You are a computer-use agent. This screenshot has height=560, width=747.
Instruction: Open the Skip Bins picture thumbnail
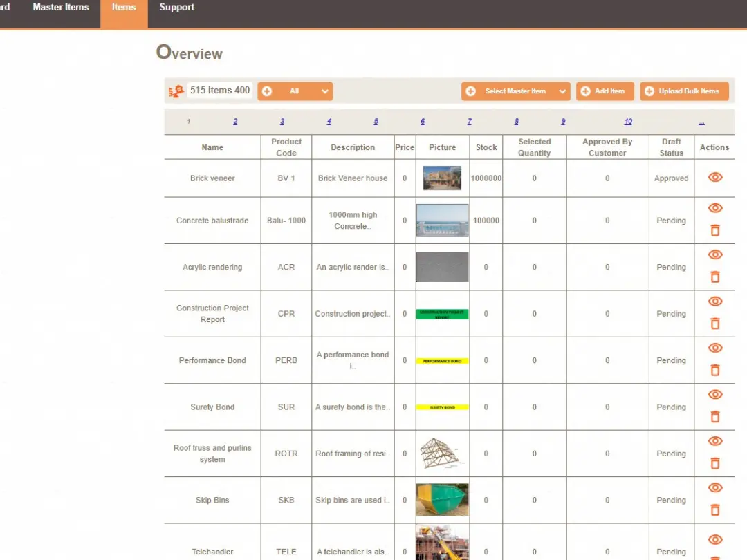(442, 500)
